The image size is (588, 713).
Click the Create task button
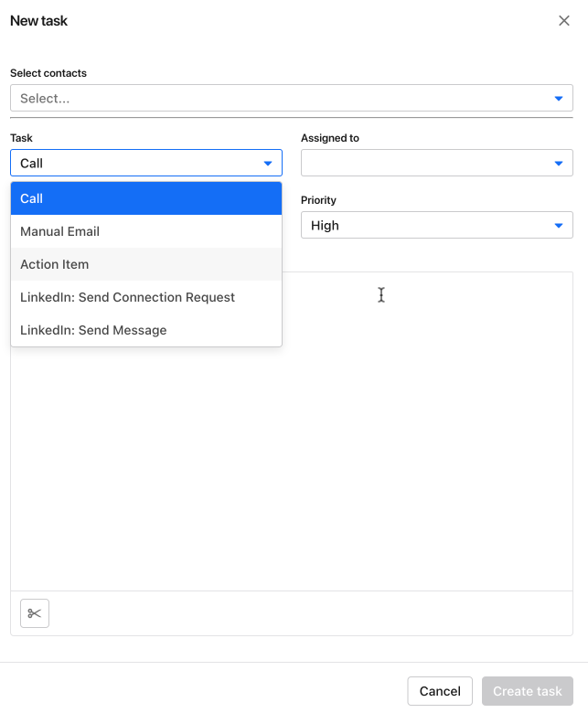click(527, 691)
